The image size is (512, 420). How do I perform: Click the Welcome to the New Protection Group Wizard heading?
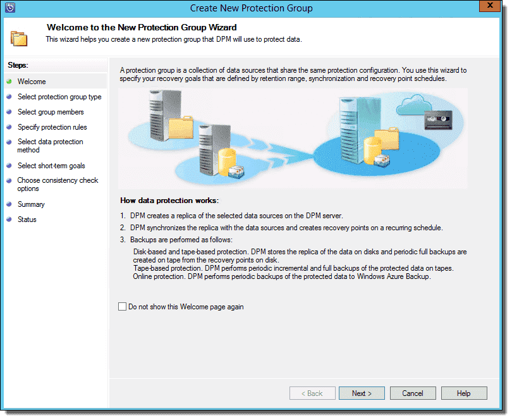(142, 27)
